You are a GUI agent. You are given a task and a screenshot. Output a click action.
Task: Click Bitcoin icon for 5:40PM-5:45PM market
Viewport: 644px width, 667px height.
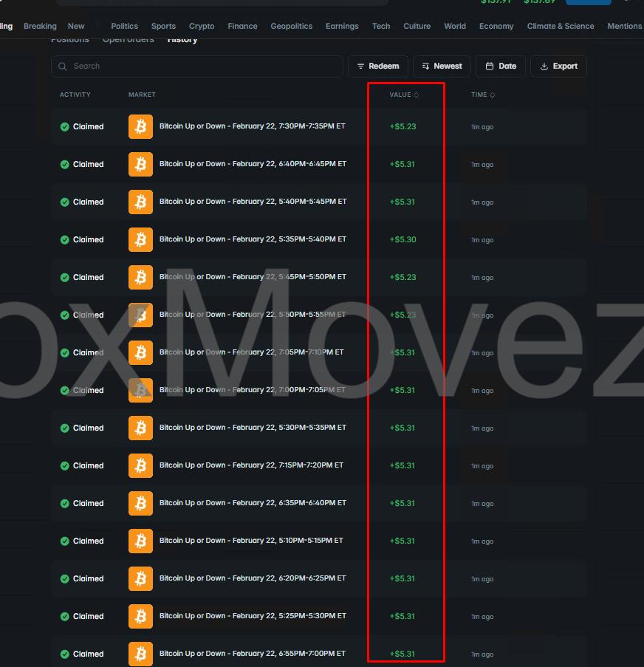coord(140,202)
